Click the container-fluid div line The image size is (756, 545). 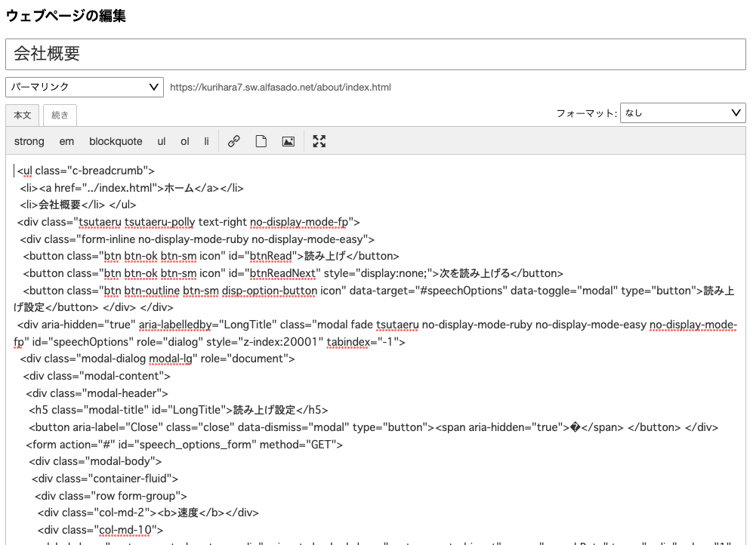pos(105,479)
